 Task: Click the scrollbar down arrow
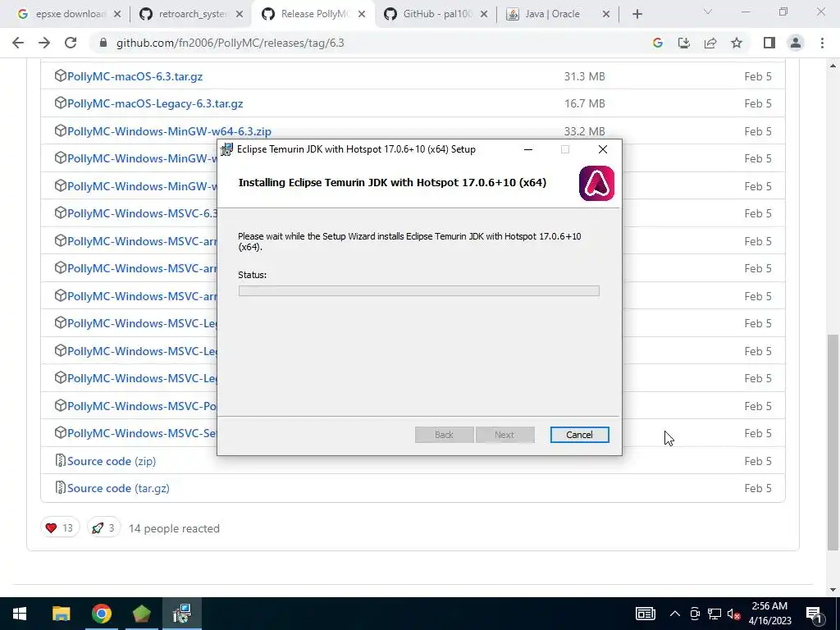coord(833,590)
